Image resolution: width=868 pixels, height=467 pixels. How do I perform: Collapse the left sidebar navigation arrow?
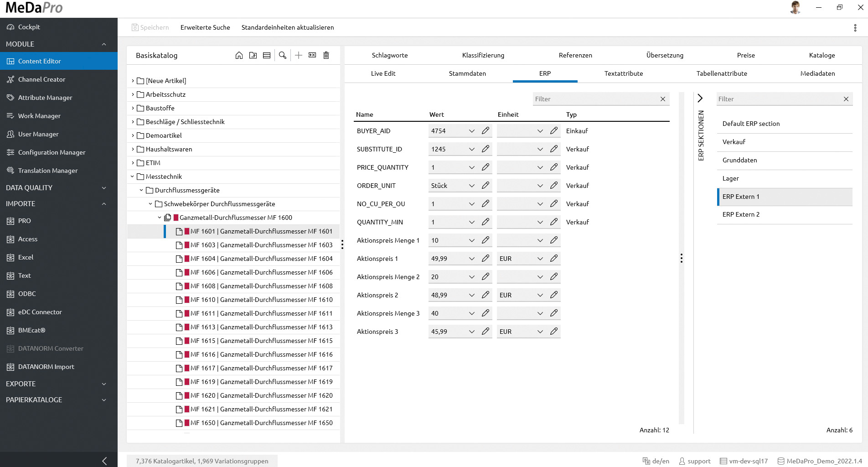[x=104, y=461]
